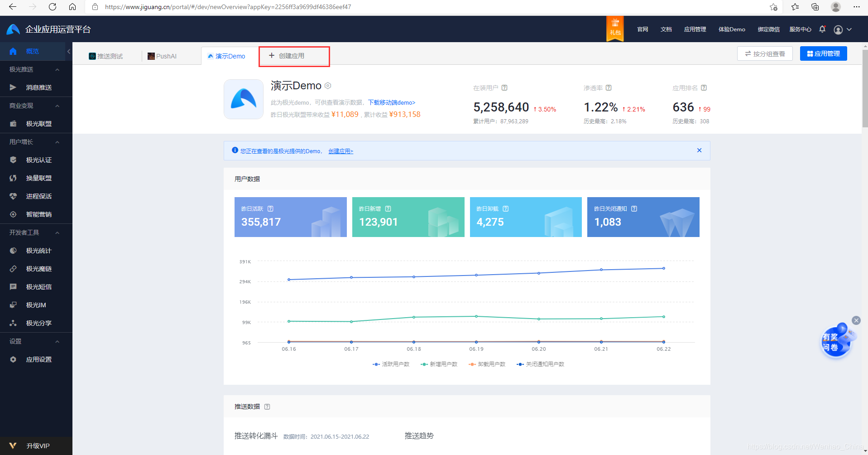
Task: Select 昨日新增 123,901 card
Action: (x=408, y=217)
